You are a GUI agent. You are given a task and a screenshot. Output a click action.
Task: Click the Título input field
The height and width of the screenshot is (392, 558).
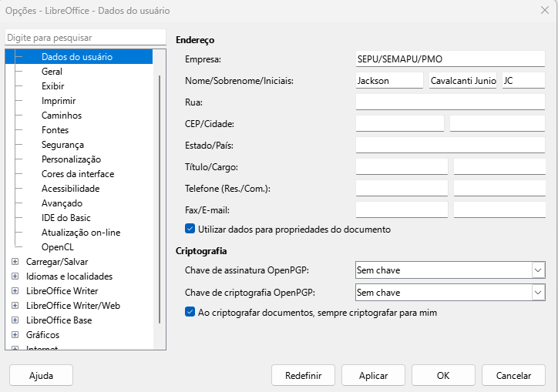pyautogui.click(x=402, y=166)
